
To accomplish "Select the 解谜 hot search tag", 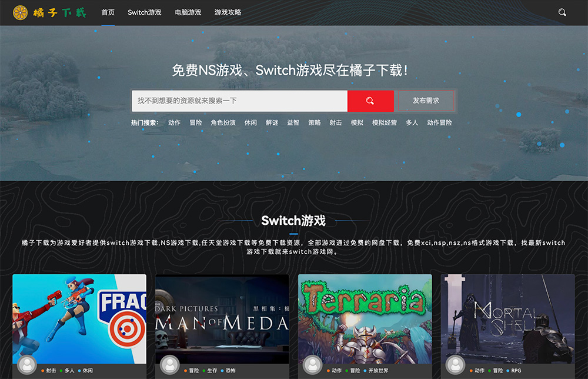I will [272, 123].
